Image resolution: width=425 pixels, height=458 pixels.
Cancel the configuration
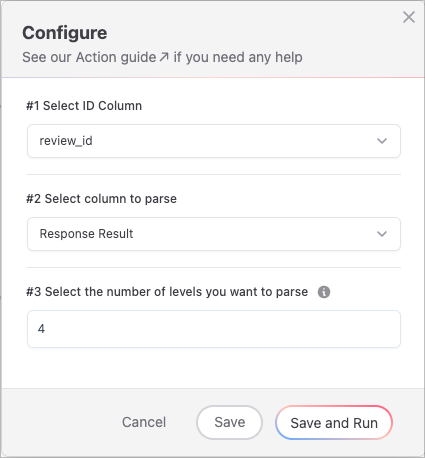coord(144,422)
